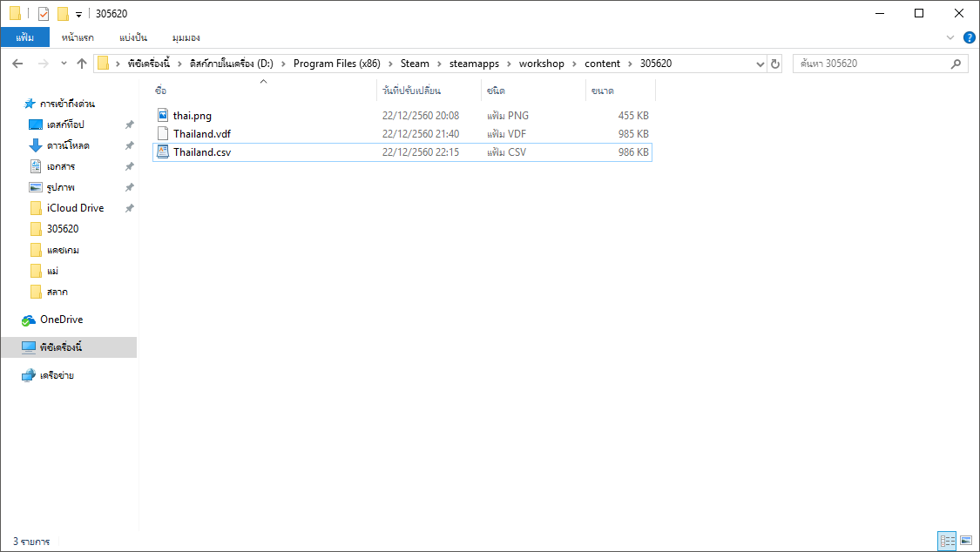Open OneDrive in sidebar
This screenshot has width=980, height=552.
(x=61, y=320)
